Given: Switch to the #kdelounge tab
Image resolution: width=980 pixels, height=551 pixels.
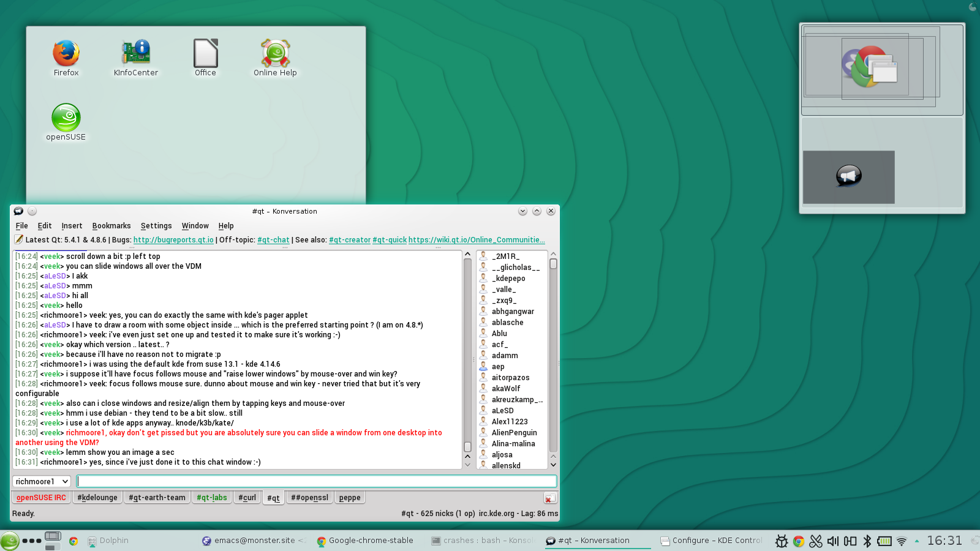Looking at the screenshot, I should [x=97, y=498].
